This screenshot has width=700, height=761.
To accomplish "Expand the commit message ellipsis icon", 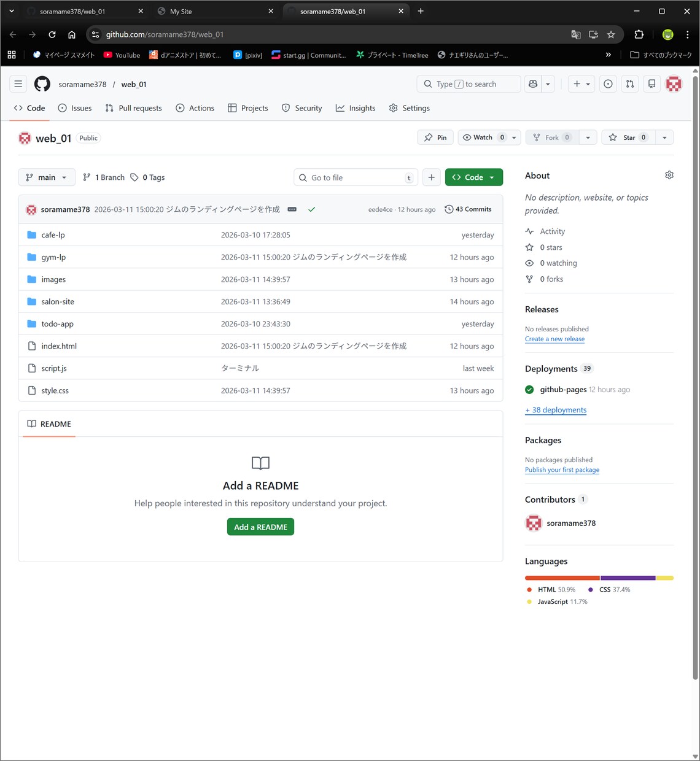I will coord(292,209).
